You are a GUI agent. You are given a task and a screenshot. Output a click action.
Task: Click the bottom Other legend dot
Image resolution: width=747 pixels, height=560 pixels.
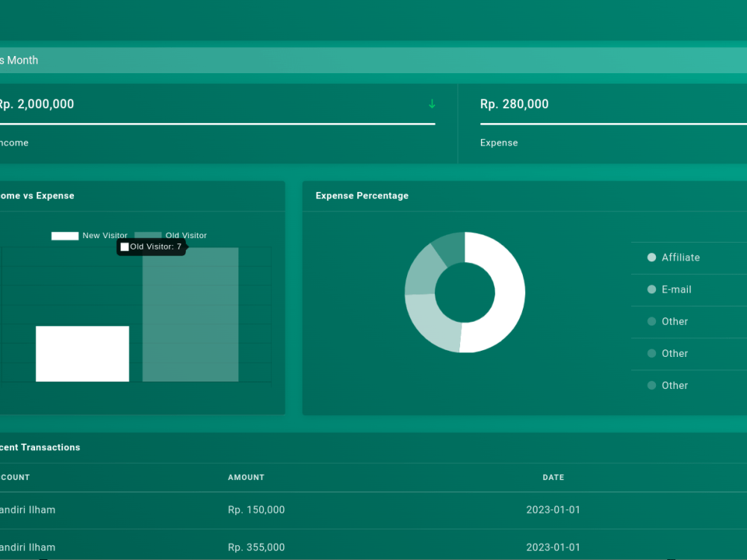tap(652, 385)
